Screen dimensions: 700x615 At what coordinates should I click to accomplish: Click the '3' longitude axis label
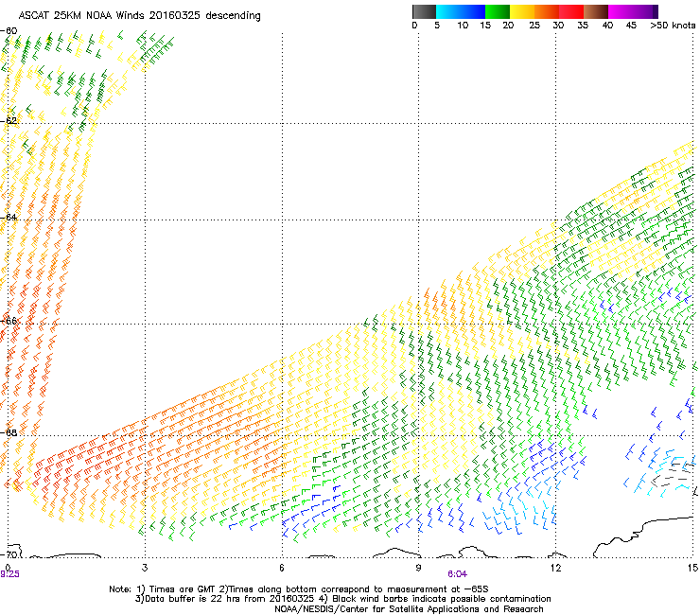click(x=145, y=568)
